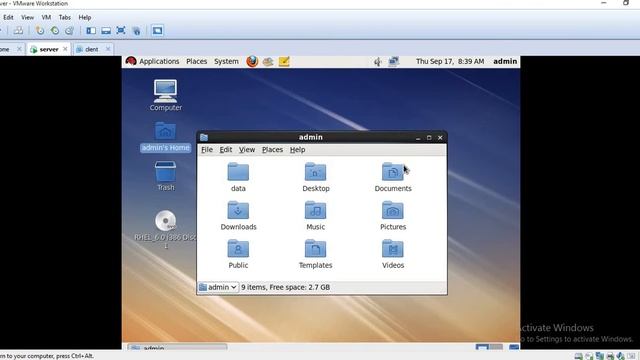Screen dimensions: 640x360
Task: Select the Documents folder
Action: [393, 177]
